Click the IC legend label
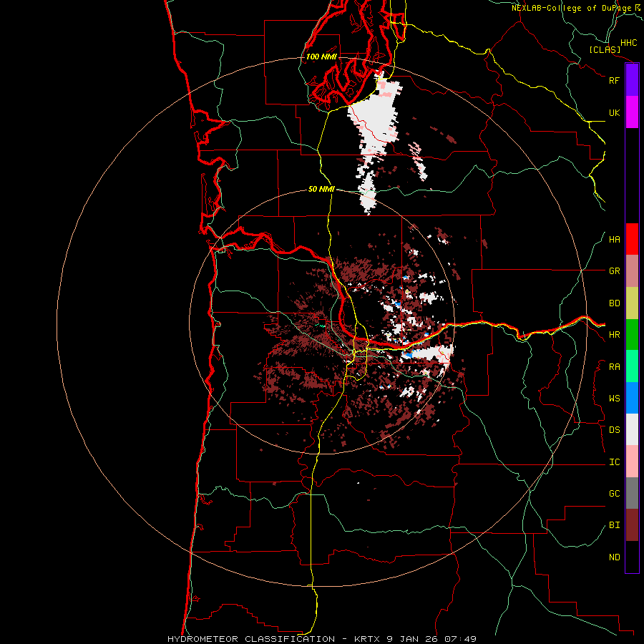 point(614,462)
